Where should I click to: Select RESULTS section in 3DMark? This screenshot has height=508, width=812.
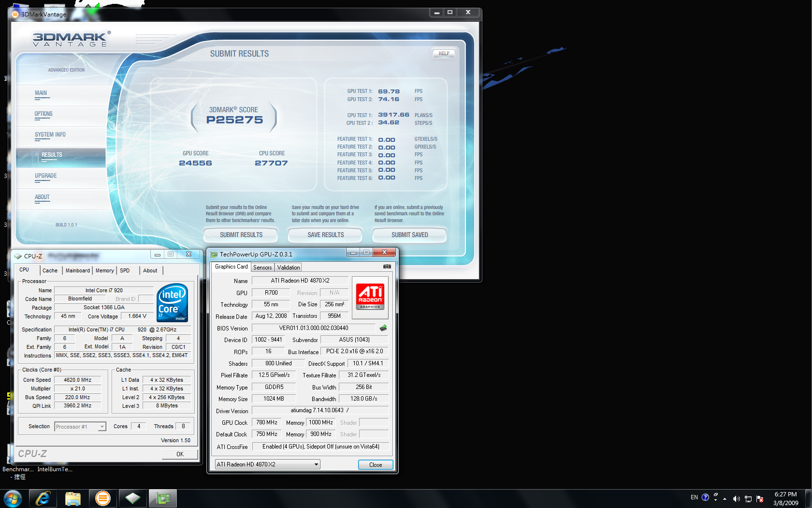coord(61,158)
